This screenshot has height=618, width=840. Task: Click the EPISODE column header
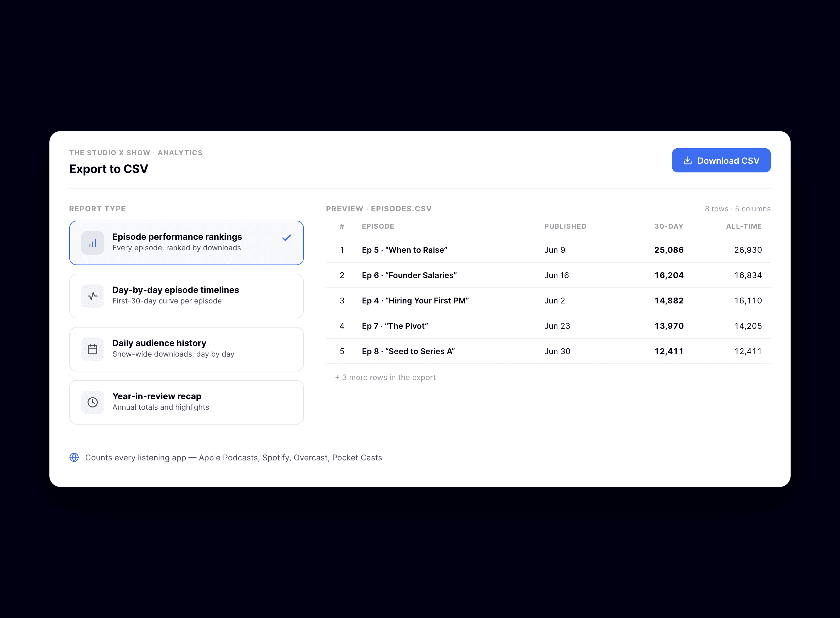pyautogui.click(x=378, y=226)
